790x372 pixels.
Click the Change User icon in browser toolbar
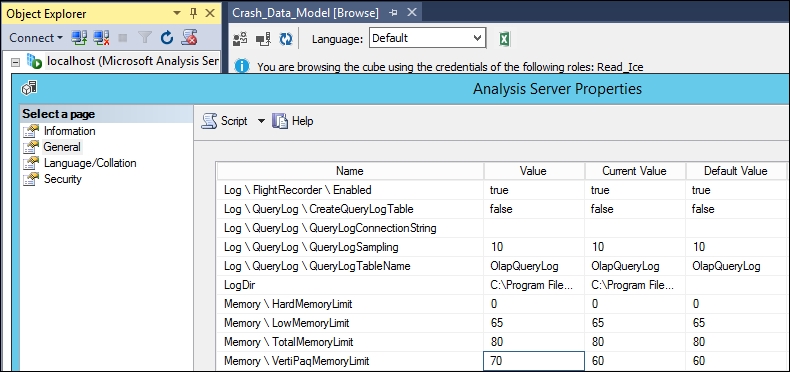[240, 38]
